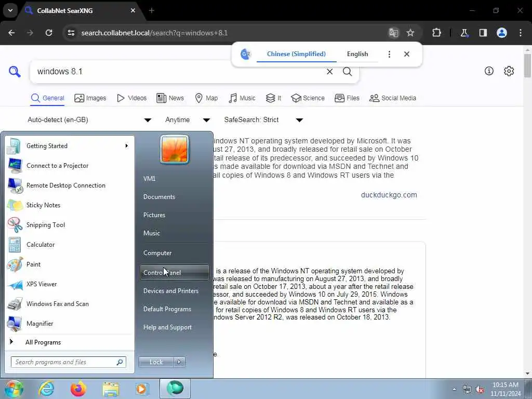Switch to the Images search tab
Screen dimensions: 532x399
click(x=90, y=98)
